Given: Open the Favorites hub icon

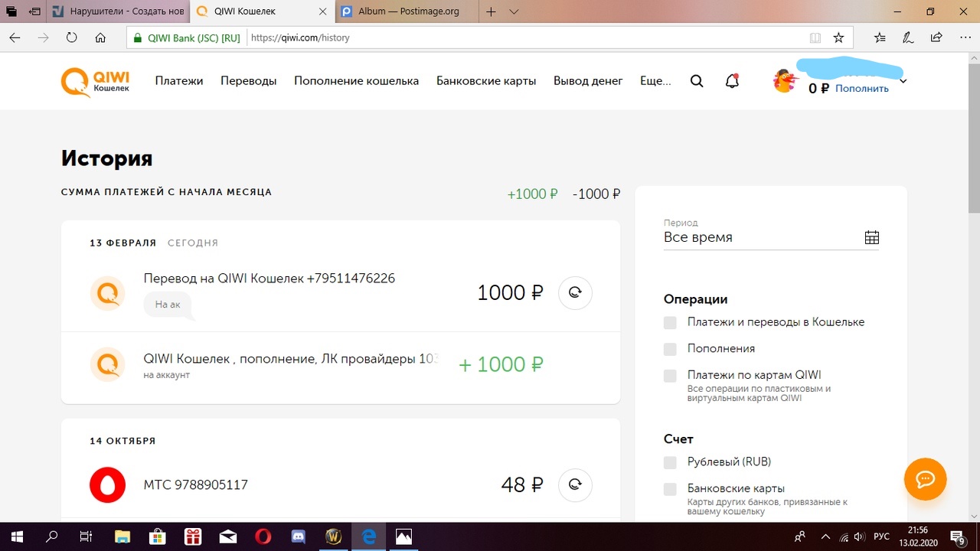Looking at the screenshot, I should coord(880,37).
